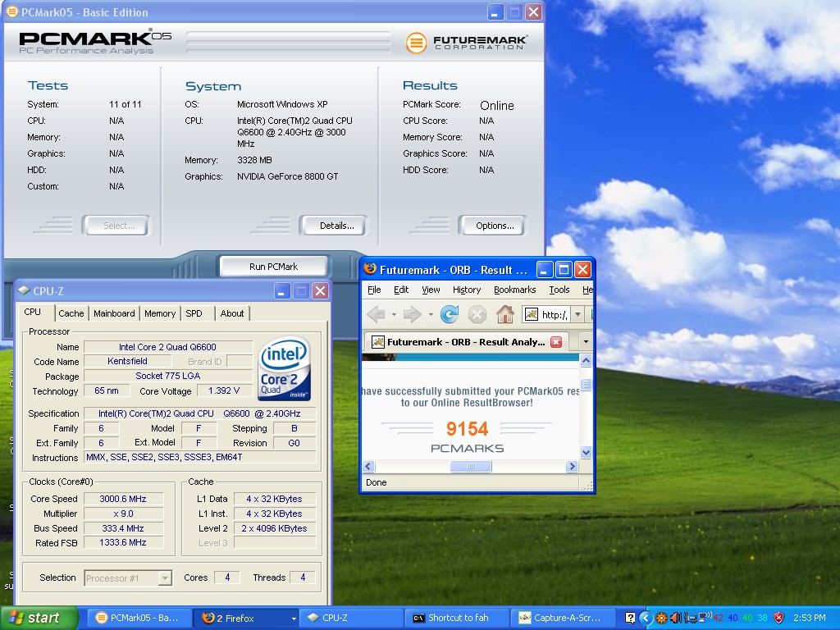
Task: Click the site favicon in Firefox address bar
Action: (x=531, y=314)
